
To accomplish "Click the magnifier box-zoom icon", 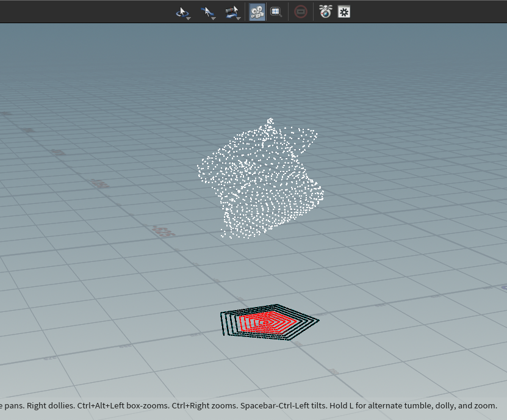I will pyautogui.click(x=276, y=12).
